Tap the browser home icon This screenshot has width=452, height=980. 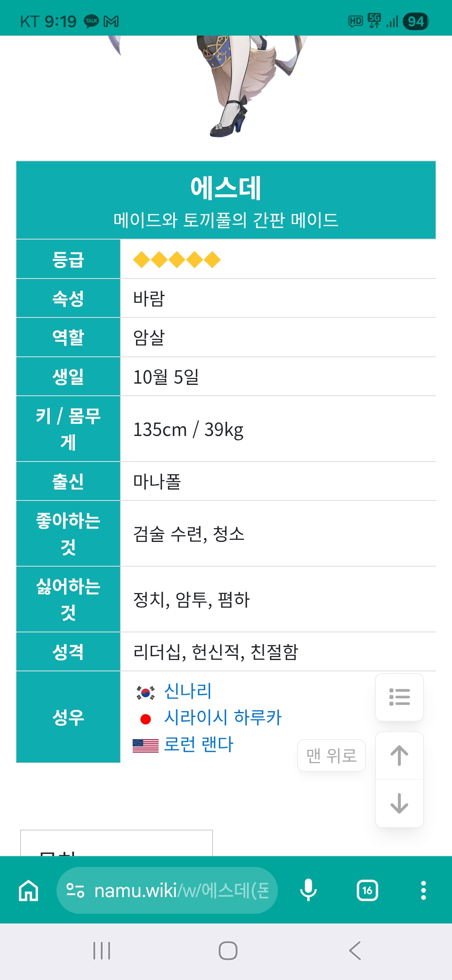[28, 890]
